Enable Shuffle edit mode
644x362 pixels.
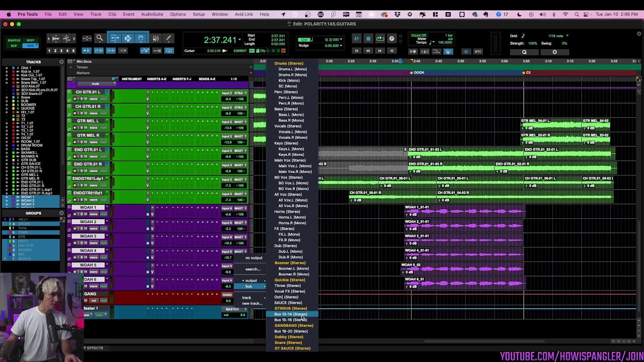pos(14,40)
